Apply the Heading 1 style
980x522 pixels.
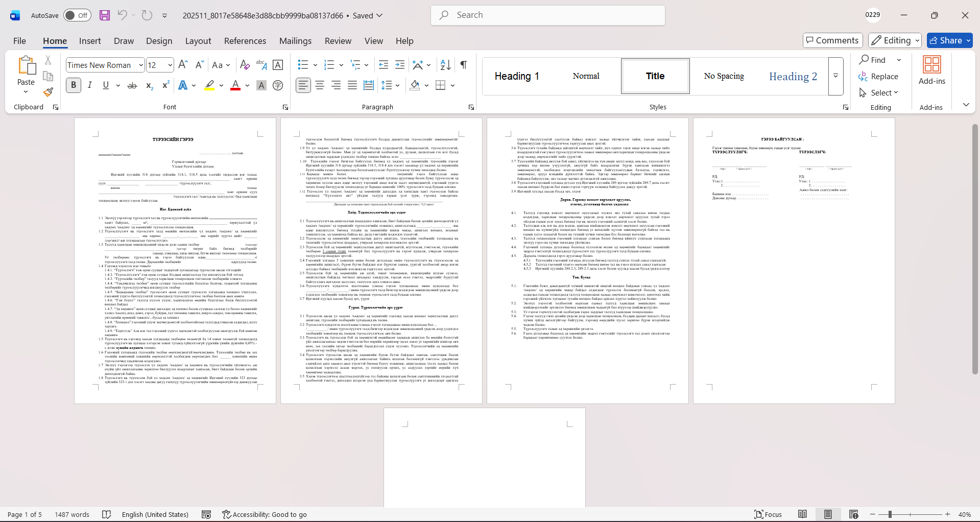click(x=516, y=76)
